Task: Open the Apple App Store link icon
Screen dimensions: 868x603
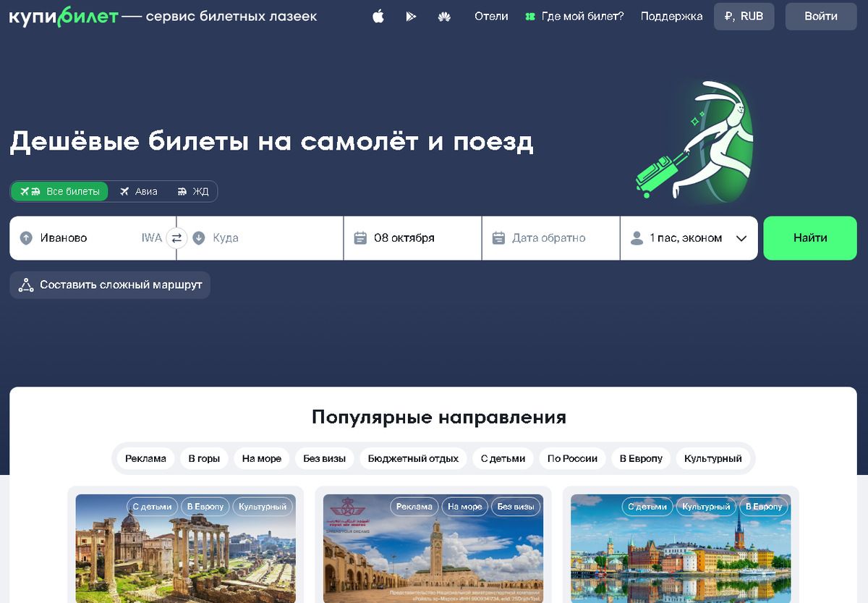Action: 378,16
